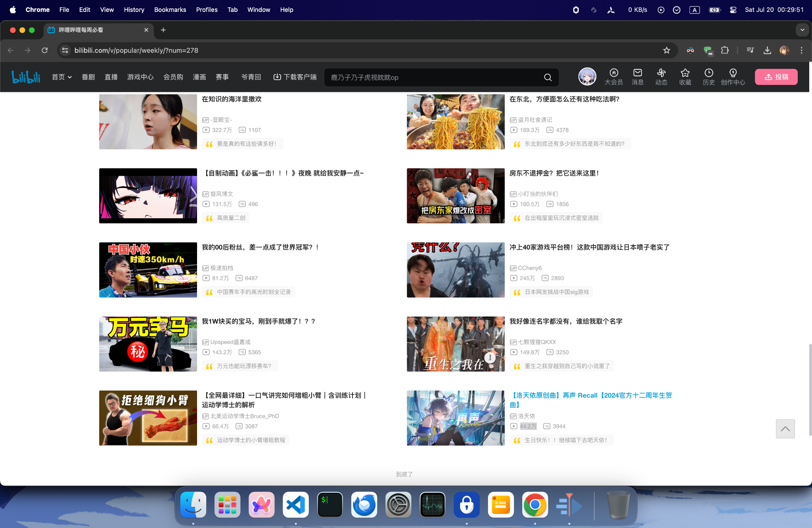812x528 pixels.
Task: Select the 番剧 navigation item
Action: click(x=88, y=77)
